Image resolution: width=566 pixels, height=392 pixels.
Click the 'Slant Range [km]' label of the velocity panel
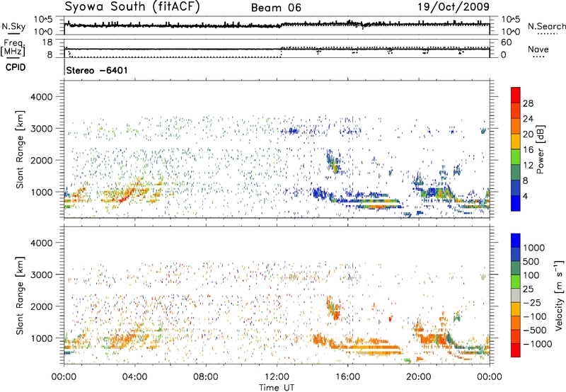coord(20,295)
